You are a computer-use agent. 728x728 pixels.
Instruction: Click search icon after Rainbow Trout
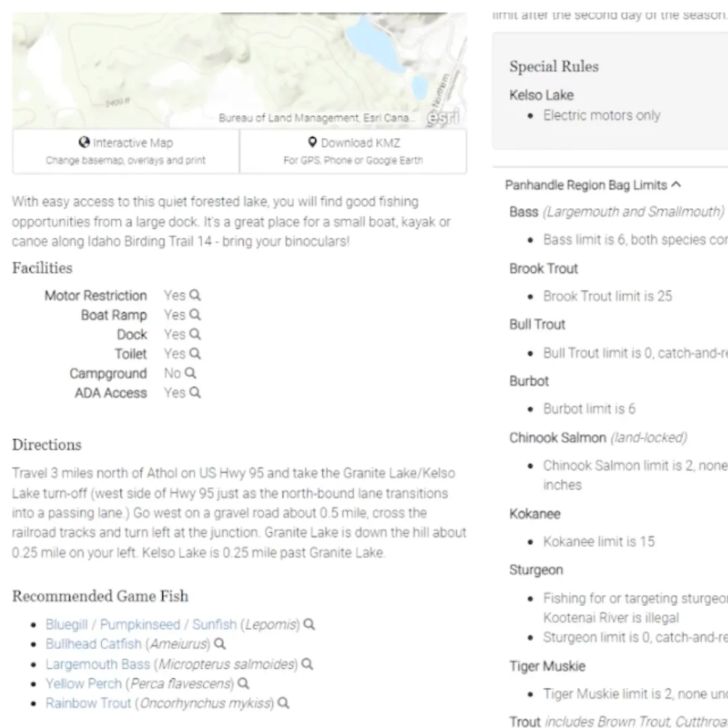pos(284,703)
